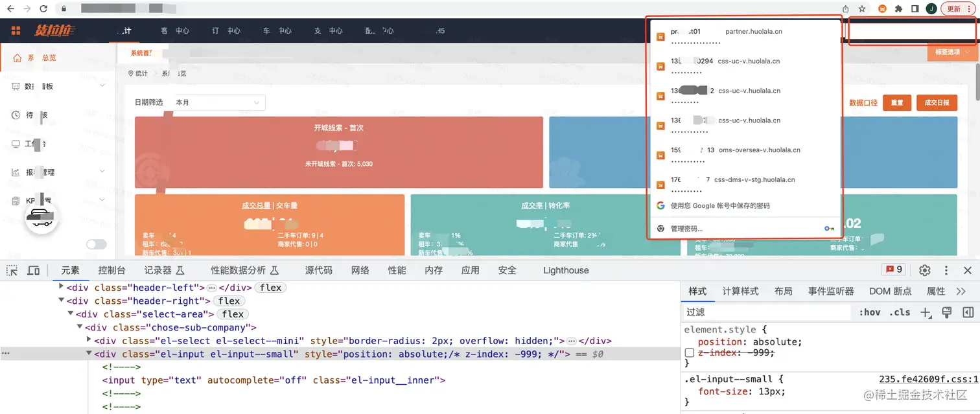Expand the 数据看板 sidebar chevron
980x414 pixels.
tap(102, 86)
